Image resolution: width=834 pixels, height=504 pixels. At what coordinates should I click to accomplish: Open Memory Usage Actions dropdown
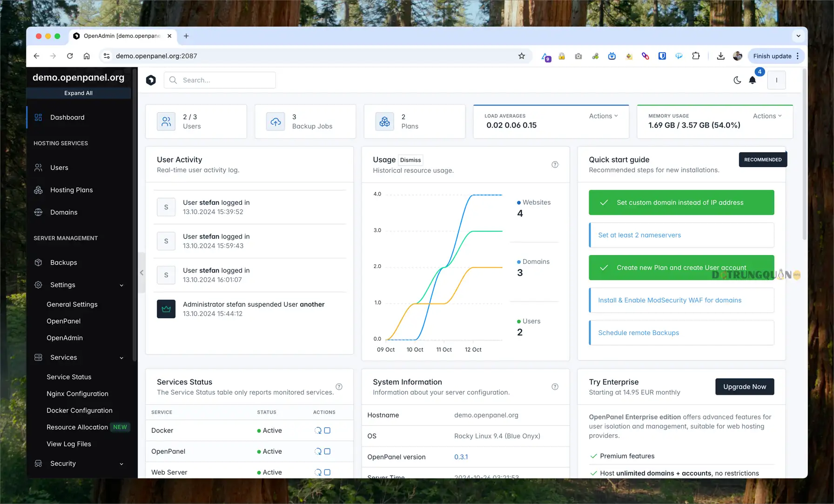point(767,116)
